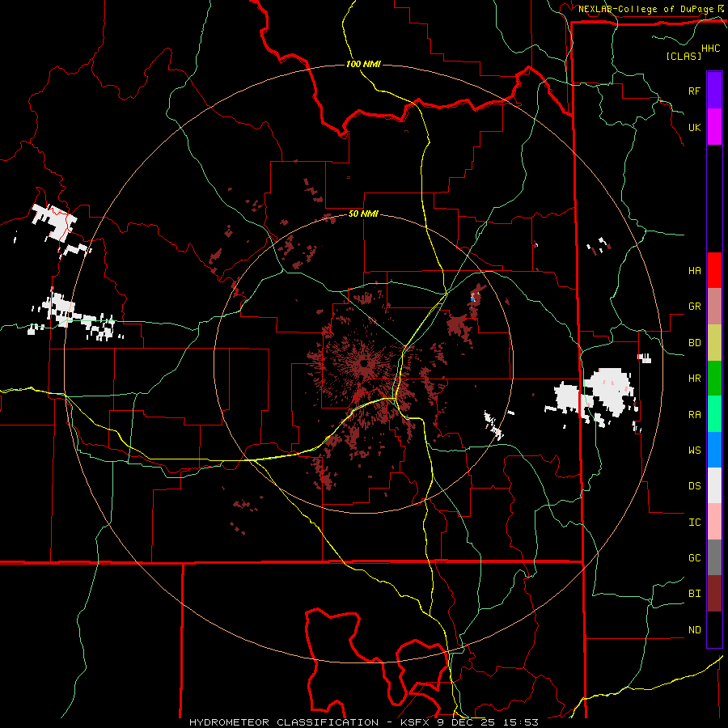
Task: Click the UK legend label
Action: pos(694,127)
